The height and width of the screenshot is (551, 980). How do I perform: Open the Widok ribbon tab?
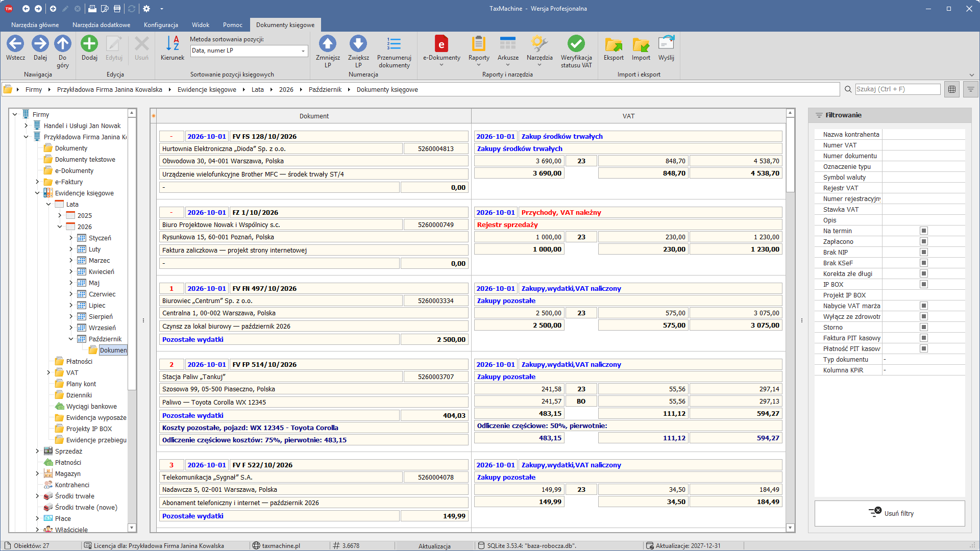click(x=201, y=24)
